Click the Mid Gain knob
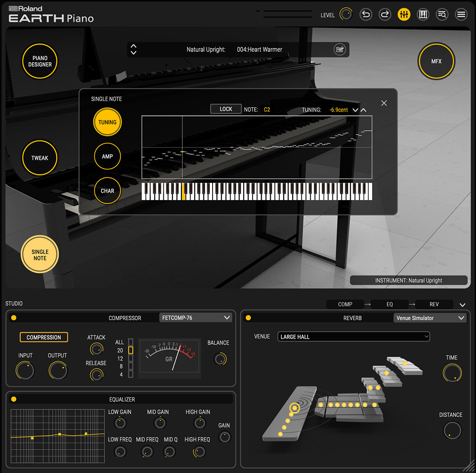 tap(160, 423)
